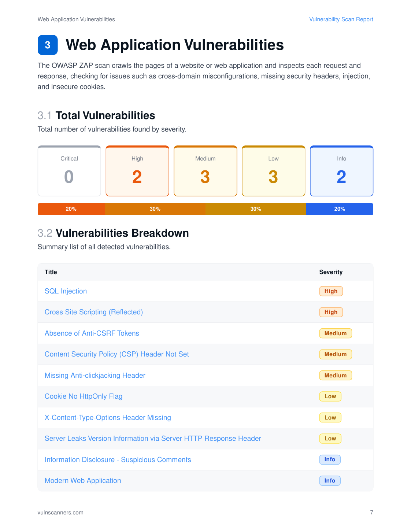Open Absence of Anti-CSRF Tokens entry

[92, 333]
